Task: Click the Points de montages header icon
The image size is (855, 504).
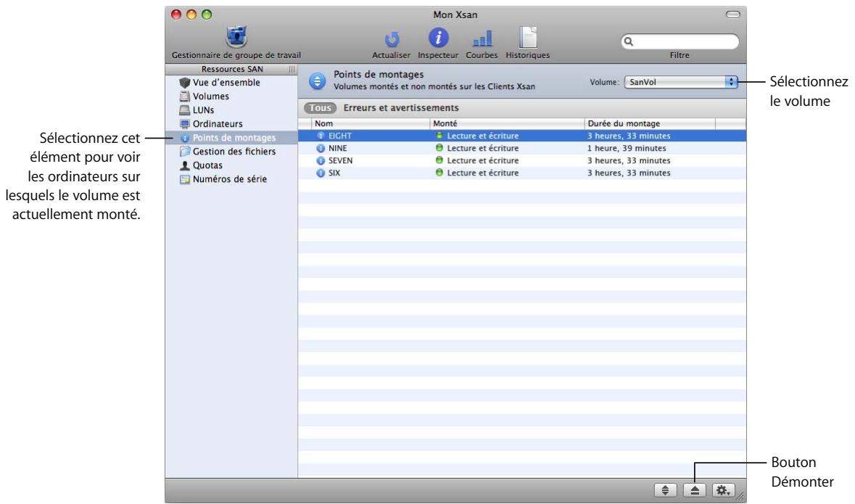Action: coord(318,81)
